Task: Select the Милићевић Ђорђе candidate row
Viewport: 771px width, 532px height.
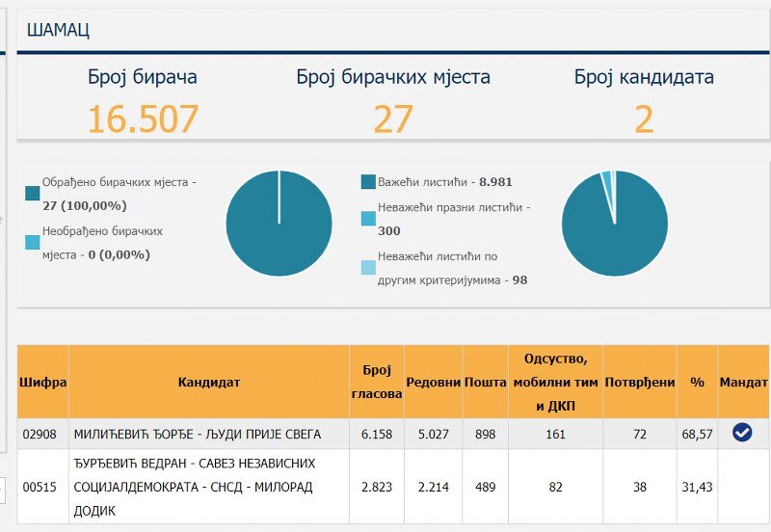Action: [x=198, y=435]
